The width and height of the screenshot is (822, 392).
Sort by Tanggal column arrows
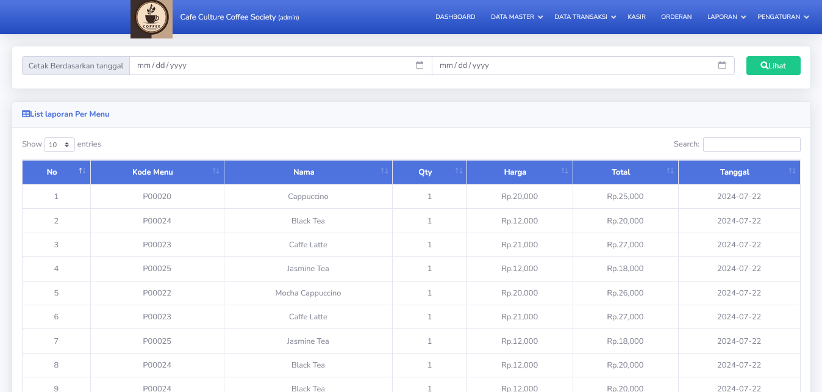[x=792, y=171]
